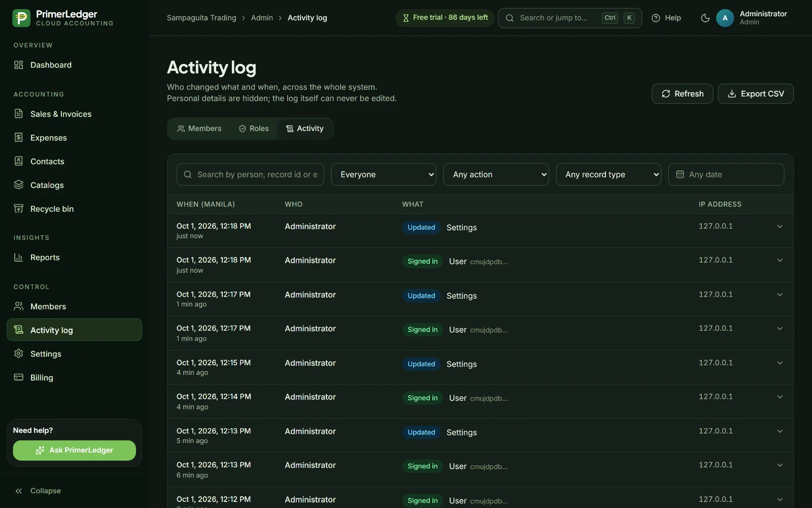Open the Any action filter dropdown
The width and height of the screenshot is (812, 508).
[x=496, y=174]
